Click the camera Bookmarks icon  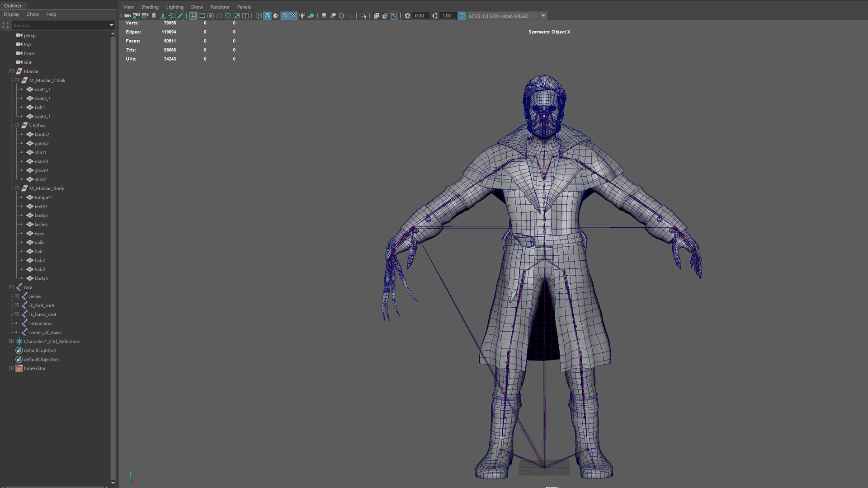pyautogui.click(x=154, y=16)
